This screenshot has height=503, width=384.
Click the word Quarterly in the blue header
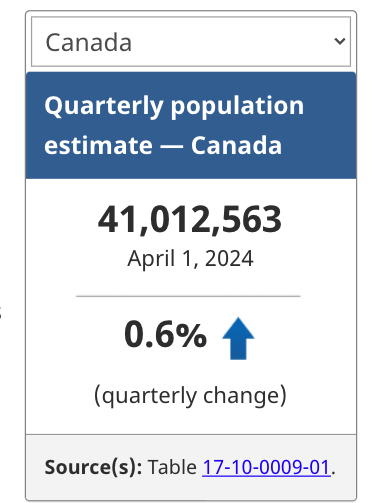point(104,106)
